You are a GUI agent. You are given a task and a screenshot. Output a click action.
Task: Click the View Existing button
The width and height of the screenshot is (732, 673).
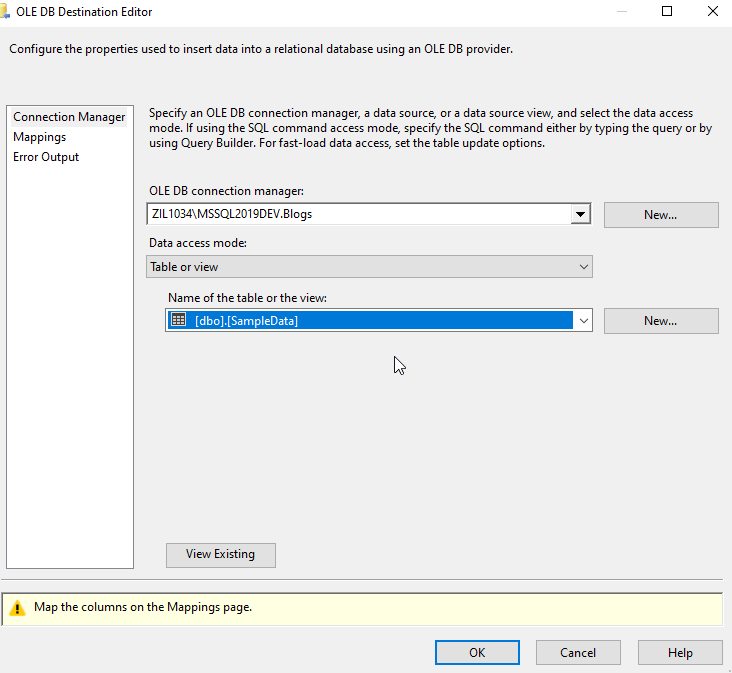pos(221,555)
